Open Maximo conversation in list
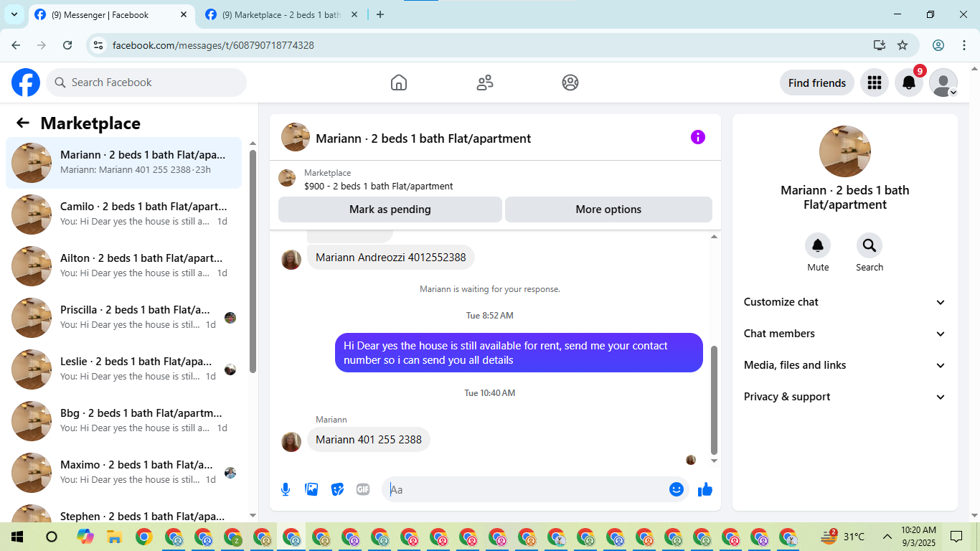Image resolution: width=980 pixels, height=551 pixels. pyautogui.click(x=124, y=473)
